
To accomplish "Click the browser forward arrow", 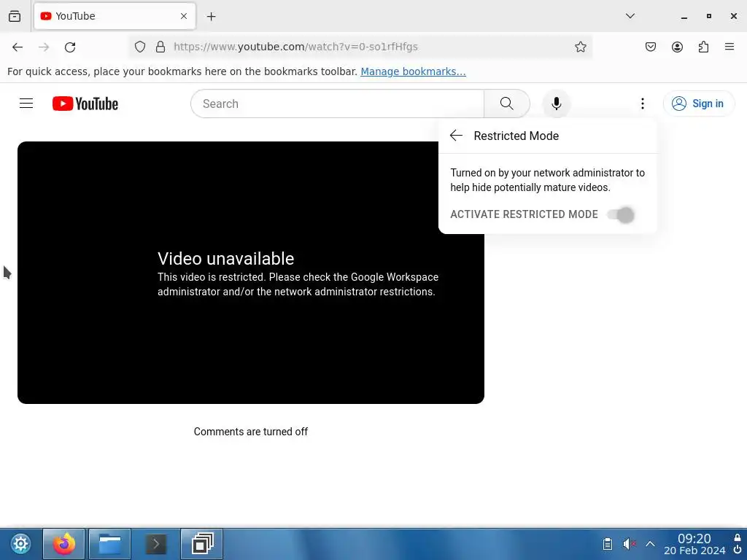I will click(x=44, y=47).
